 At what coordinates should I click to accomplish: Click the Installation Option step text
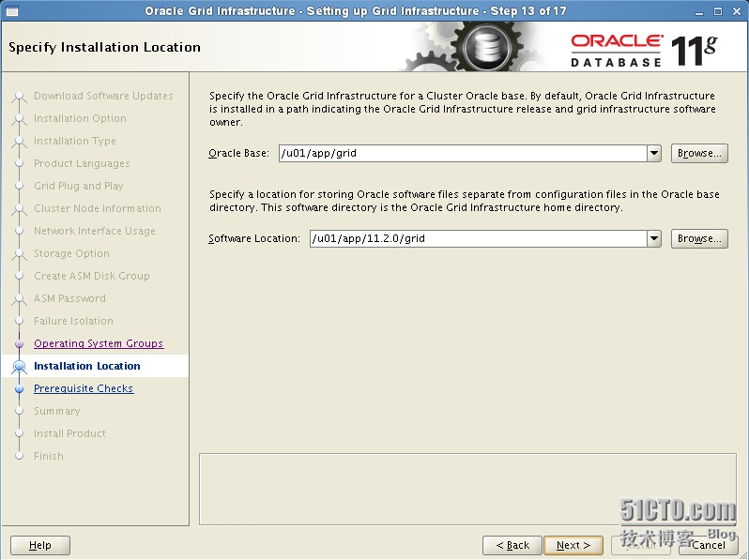[80, 118]
